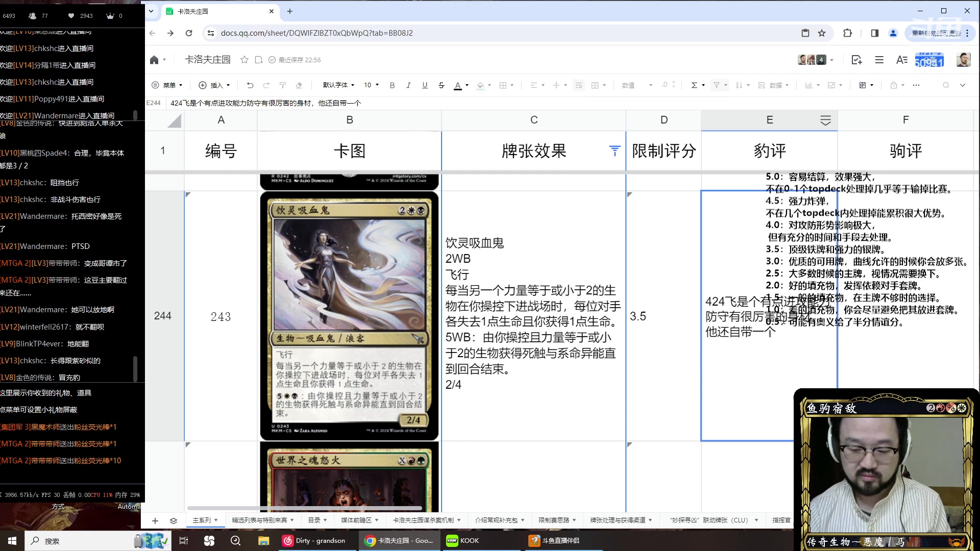Click the browser address bar URL
This screenshot has width=980, height=551.
pyautogui.click(x=316, y=33)
